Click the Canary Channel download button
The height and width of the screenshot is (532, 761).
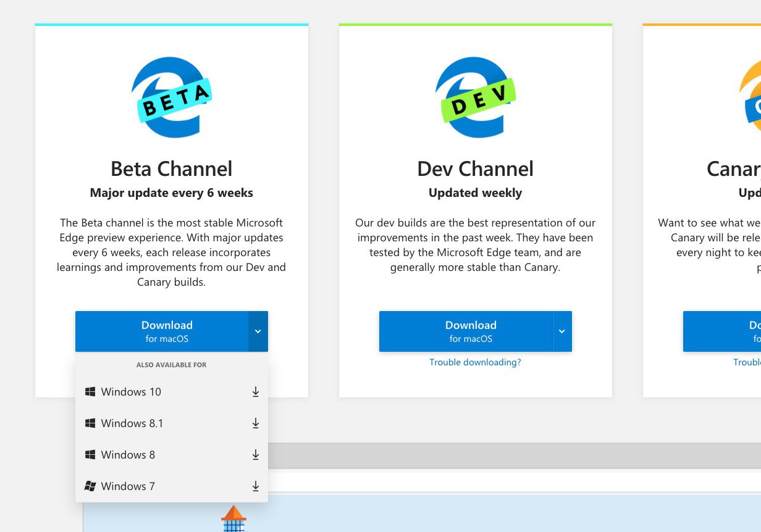[x=722, y=331]
